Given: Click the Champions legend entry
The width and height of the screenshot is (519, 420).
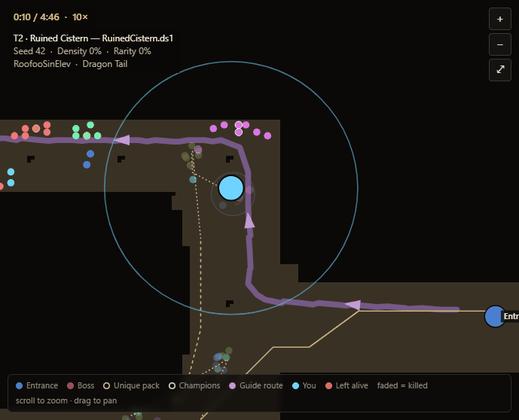Looking at the screenshot, I should (x=194, y=385).
